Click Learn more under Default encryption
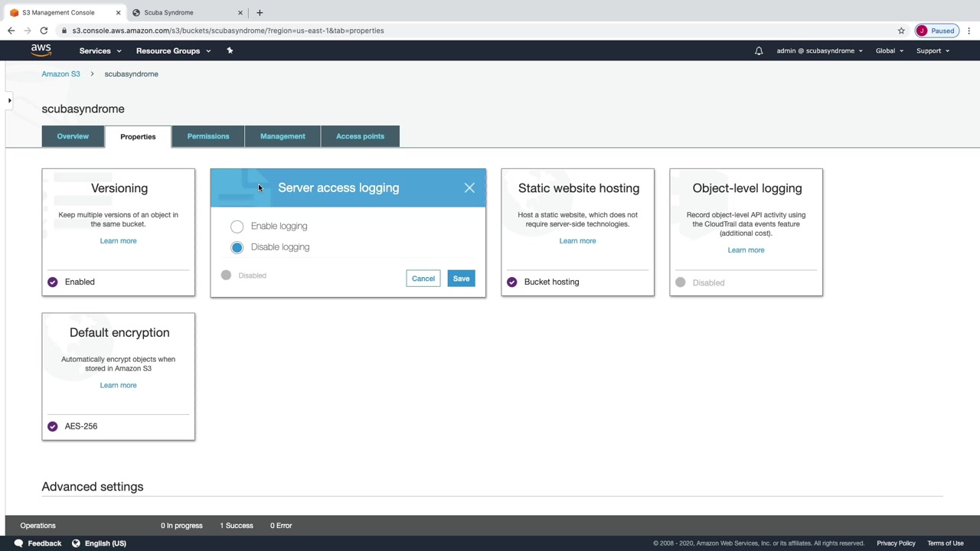Viewport: 980px width, 551px height. (118, 386)
